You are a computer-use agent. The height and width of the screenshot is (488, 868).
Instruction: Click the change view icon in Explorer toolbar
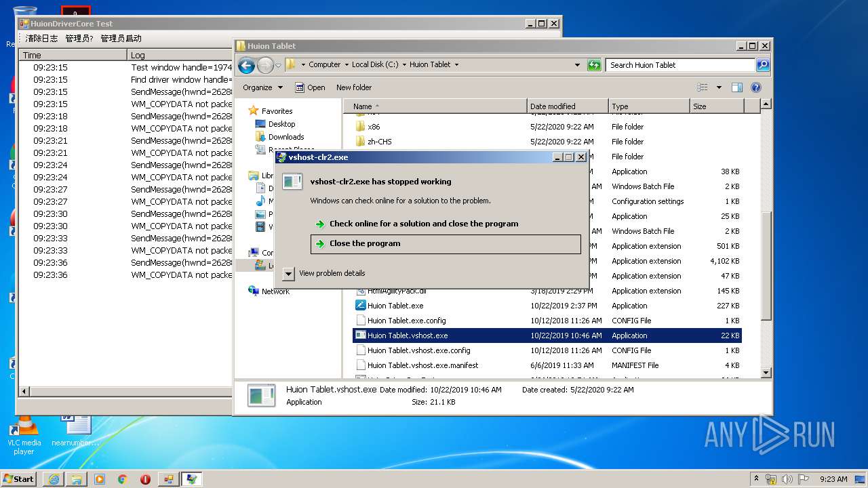(x=703, y=87)
